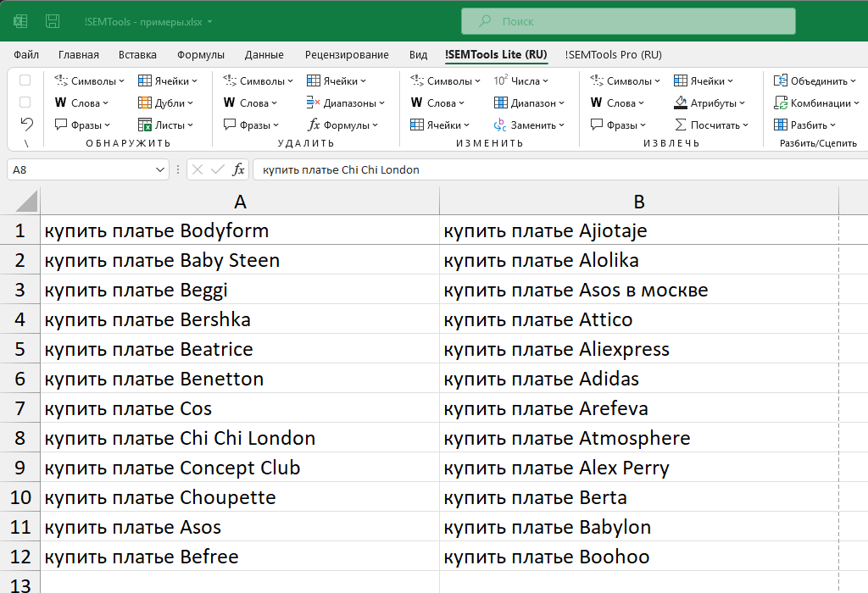Open Символы in the ИЗВЛЕЧЬ group
868x593 pixels.
[625, 80]
